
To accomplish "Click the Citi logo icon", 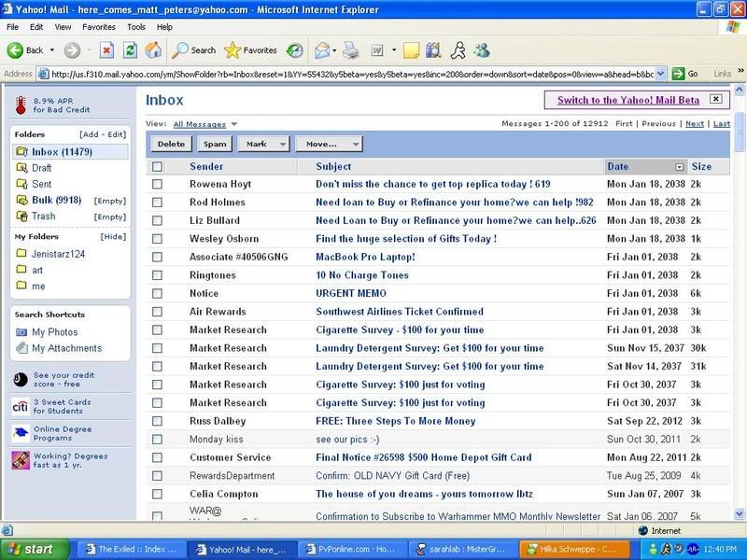I will (x=21, y=407).
